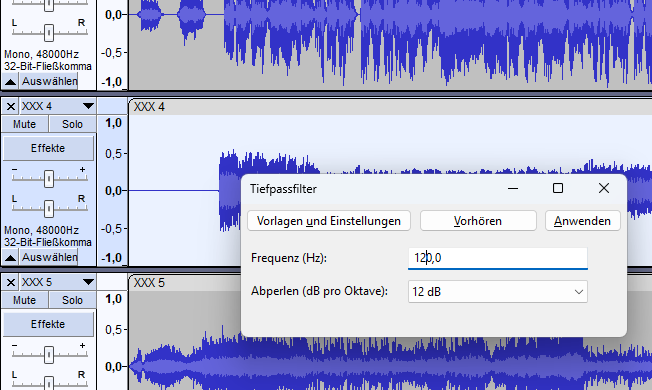Click the XXX 5 clip title bar

[x=185, y=283]
